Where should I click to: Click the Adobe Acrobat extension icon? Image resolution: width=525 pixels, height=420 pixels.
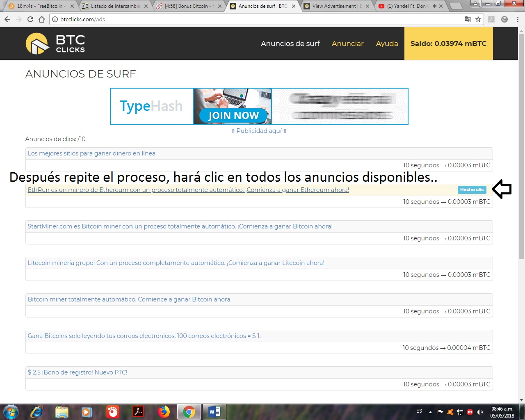click(x=491, y=19)
